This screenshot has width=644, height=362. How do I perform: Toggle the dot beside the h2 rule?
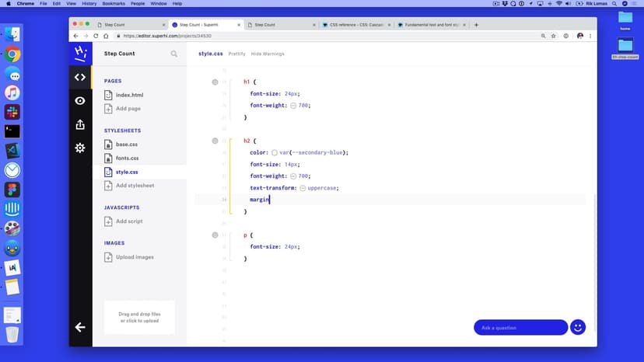(215, 141)
